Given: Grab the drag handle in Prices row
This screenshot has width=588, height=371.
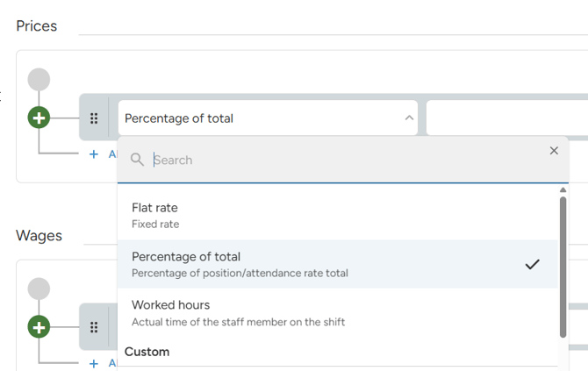Looking at the screenshot, I should pyautogui.click(x=94, y=118).
